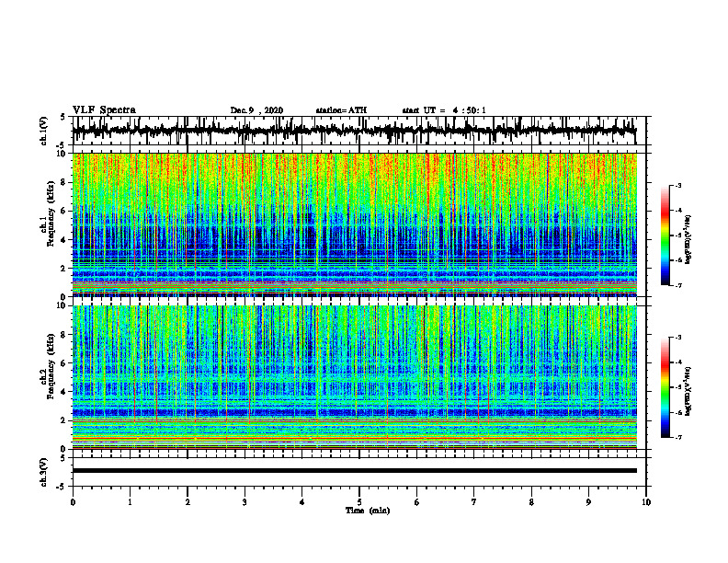Viewport: 728px width, 563px height.
Task: Click the ch.1 color bar 'log(PSD)' unit label
Action: (x=689, y=240)
